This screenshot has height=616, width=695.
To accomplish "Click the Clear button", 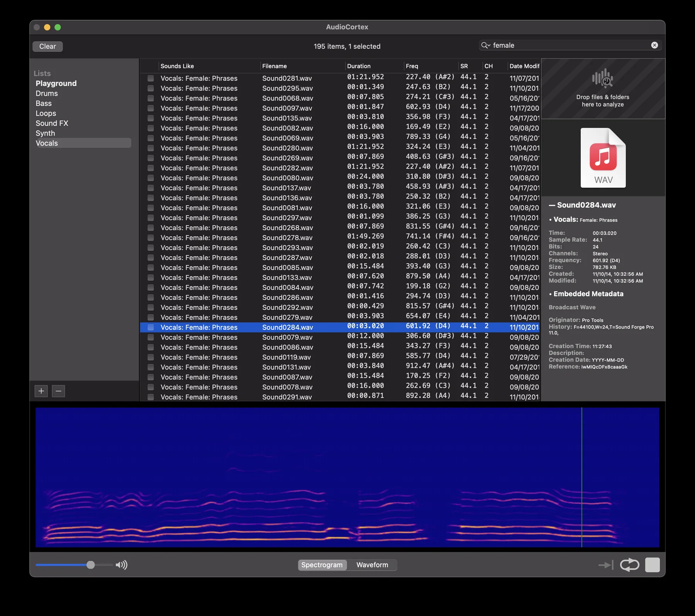I will pos(47,46).
